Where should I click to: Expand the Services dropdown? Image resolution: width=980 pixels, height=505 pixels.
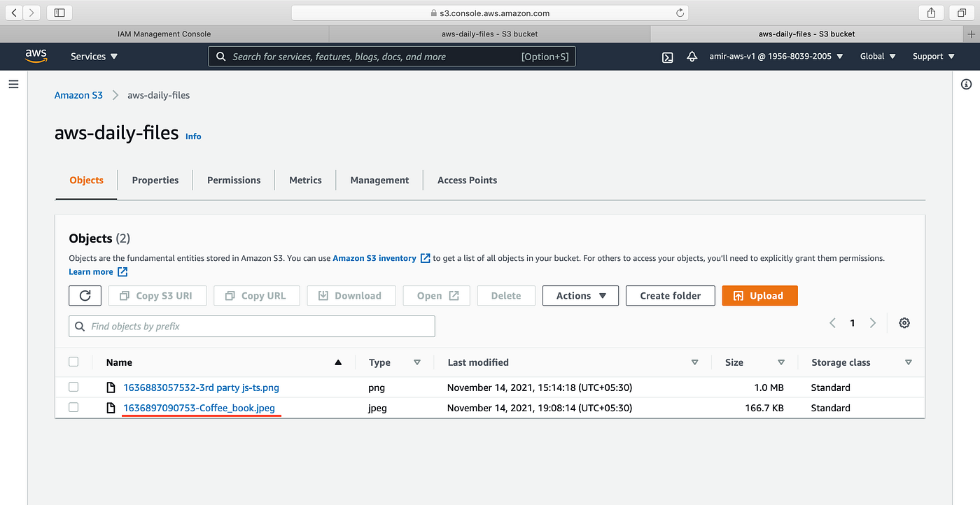pyautogui.click(x=94, y=57)
